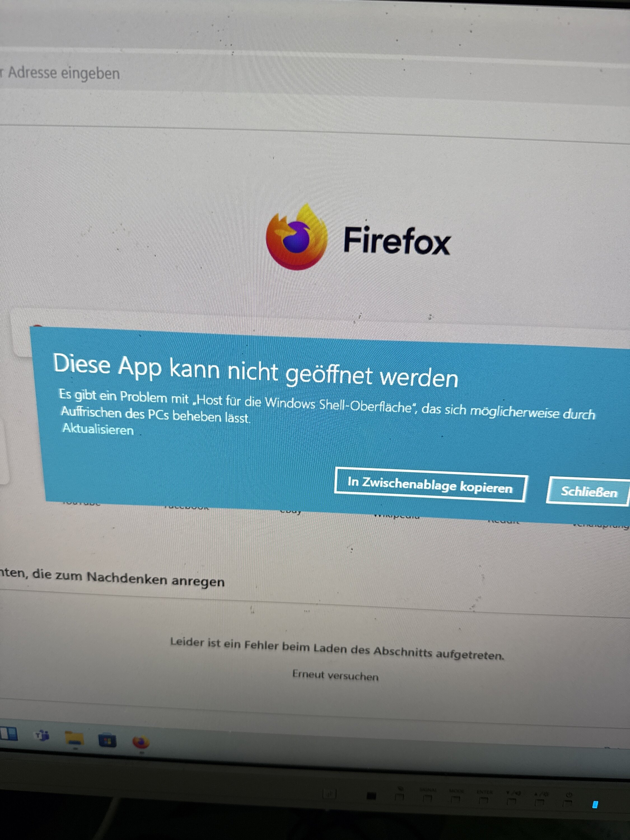Launch Microsoft Store from the taskbar
The height and width of the screenshot is (840, 630).
[x=108, y=740]
